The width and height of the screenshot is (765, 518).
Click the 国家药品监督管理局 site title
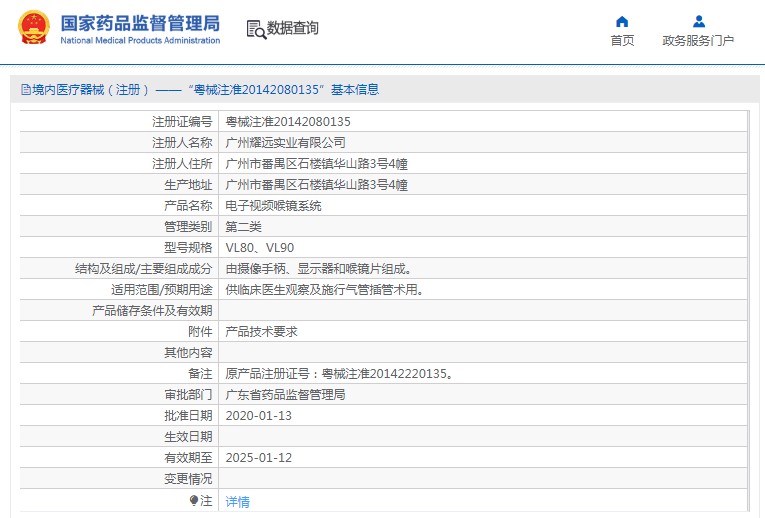[x=140, y=23]
